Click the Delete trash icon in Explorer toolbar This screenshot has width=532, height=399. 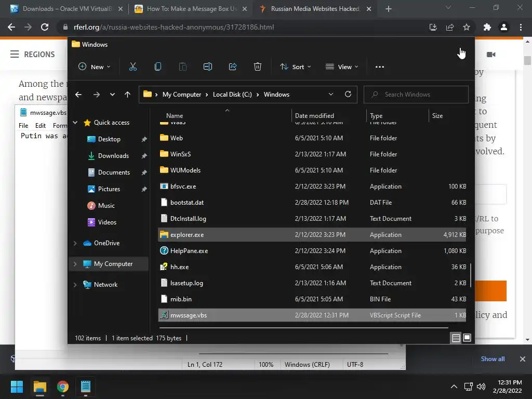point(258,67)
